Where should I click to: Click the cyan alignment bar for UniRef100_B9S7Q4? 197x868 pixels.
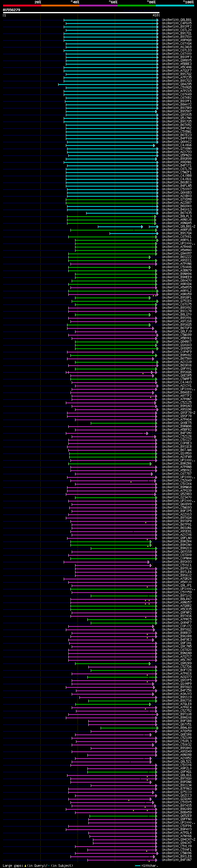point(134,233)
